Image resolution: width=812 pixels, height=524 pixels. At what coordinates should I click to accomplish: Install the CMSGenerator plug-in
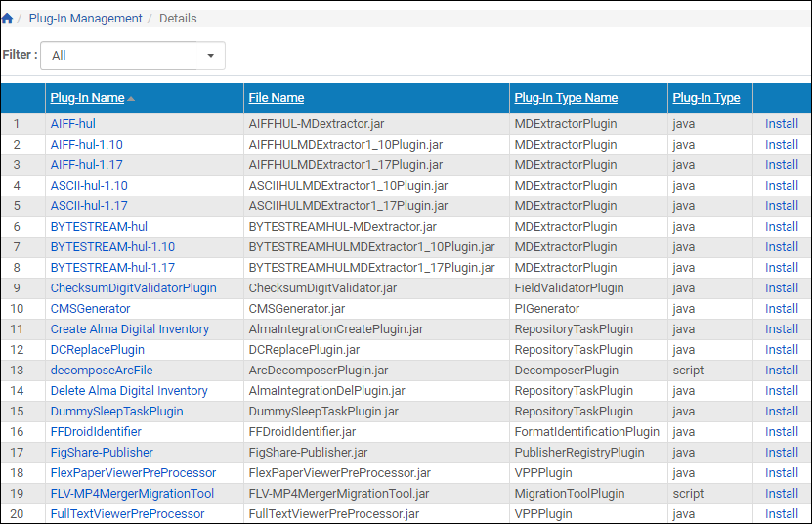tap(781, 309)
